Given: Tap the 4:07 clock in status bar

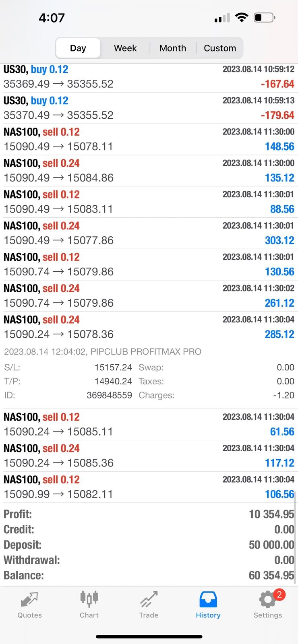Looking at the screenshot, I should [52, 18].
